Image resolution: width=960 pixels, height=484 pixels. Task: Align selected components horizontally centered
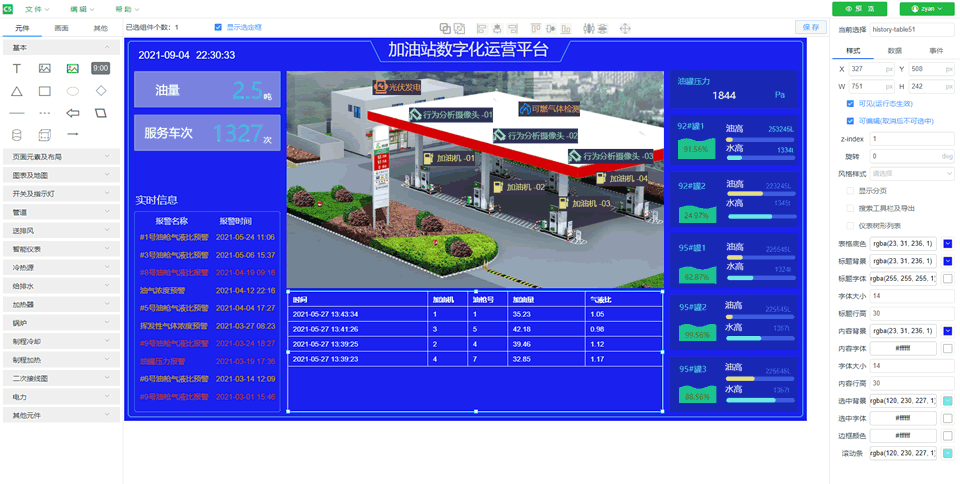click(x=497, y=28)
